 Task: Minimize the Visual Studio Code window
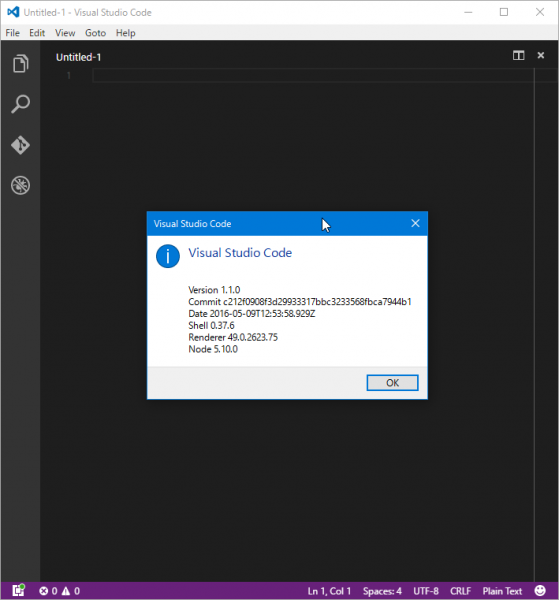click(468, 12)
